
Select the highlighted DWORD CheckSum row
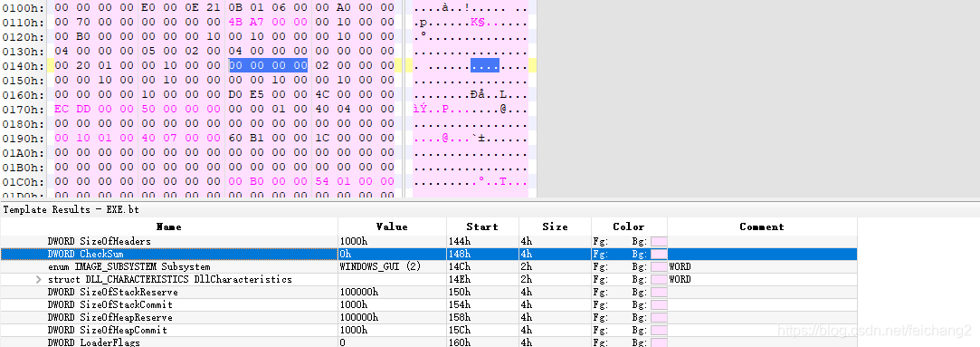coord(429,255)
